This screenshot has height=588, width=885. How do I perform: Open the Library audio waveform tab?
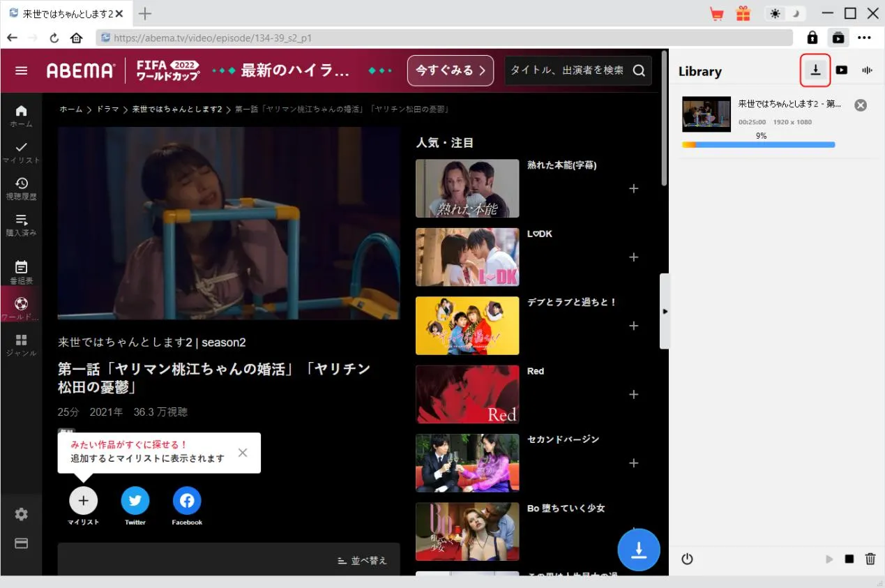click(x=868, y=70)
